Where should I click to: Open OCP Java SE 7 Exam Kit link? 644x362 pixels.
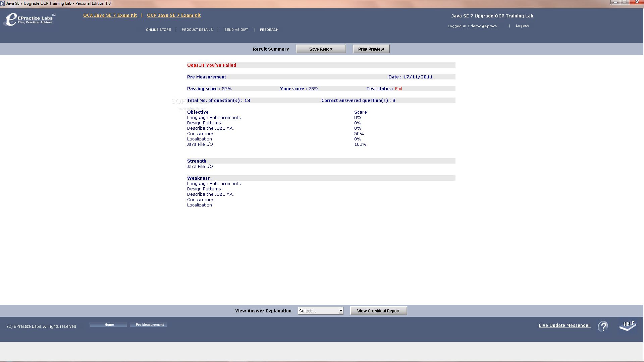(x=174, y=15)
